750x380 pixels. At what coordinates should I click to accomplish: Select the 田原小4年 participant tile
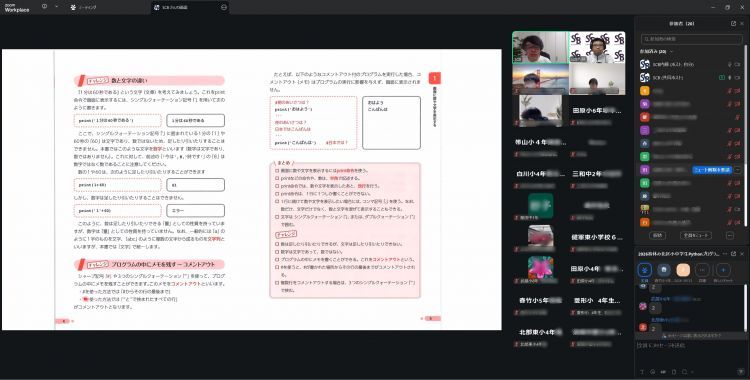(x=597, y=269)
